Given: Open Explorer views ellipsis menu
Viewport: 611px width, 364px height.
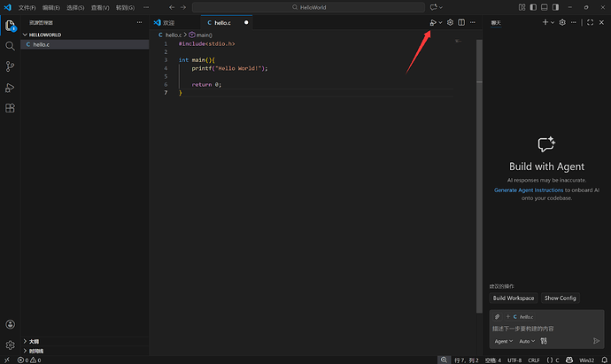Looking at the screenshot, I should click(140, 23).
